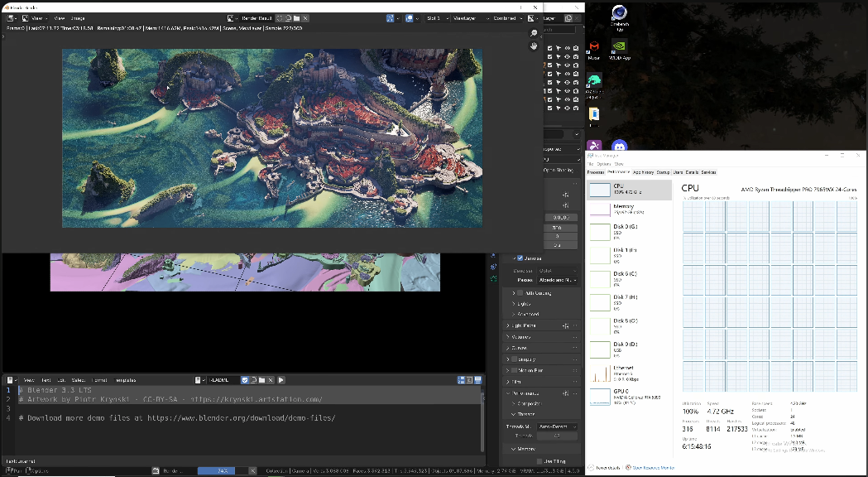This screenshot has width=868, height=477.
Task: Cancel the render with status bar X icon
Action: click(x=252, y=471)
